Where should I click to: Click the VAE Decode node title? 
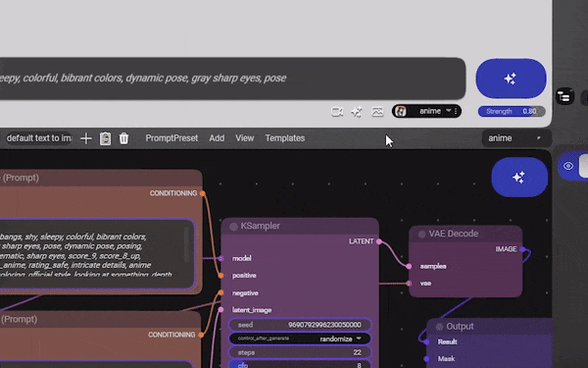pos(454,234)
